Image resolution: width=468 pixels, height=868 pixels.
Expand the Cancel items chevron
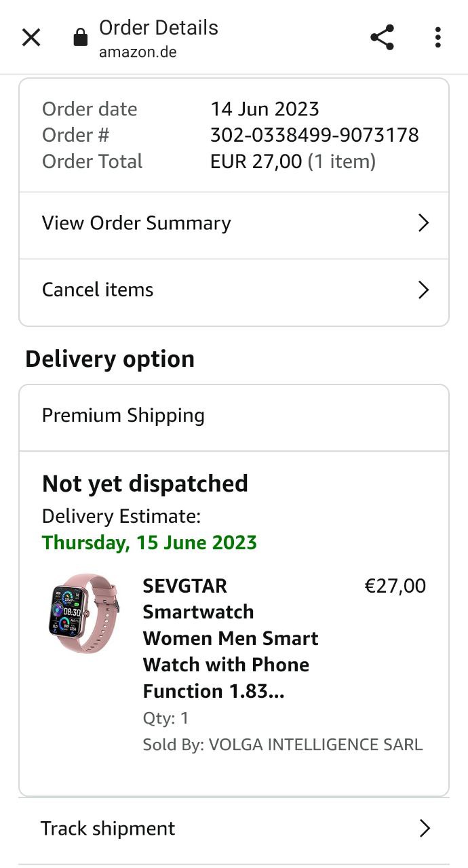tap(424, 290)
